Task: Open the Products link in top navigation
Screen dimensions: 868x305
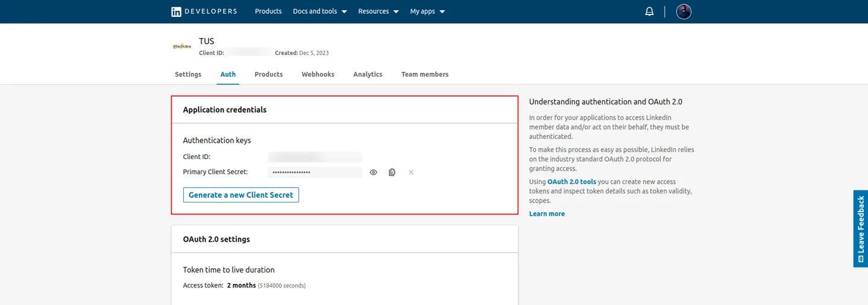Action: 268,11
